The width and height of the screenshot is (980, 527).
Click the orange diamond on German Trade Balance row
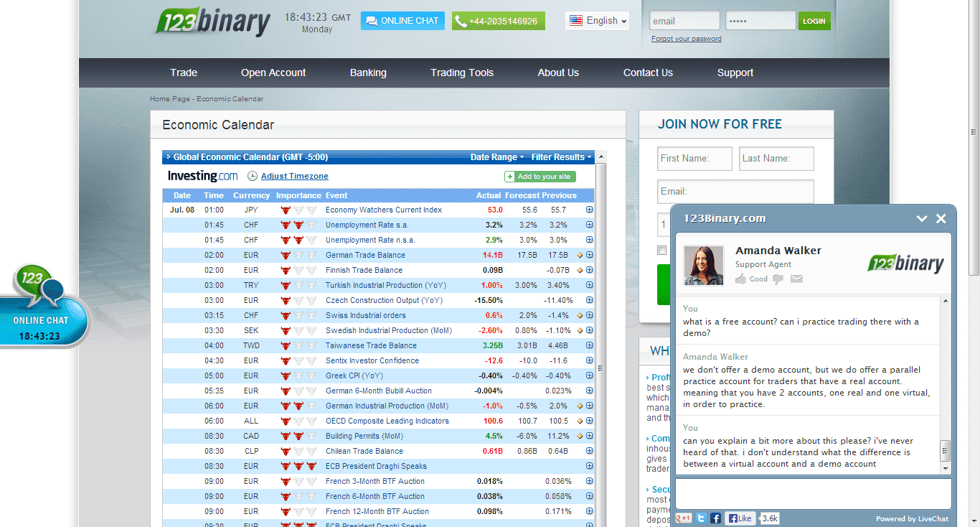580,255
